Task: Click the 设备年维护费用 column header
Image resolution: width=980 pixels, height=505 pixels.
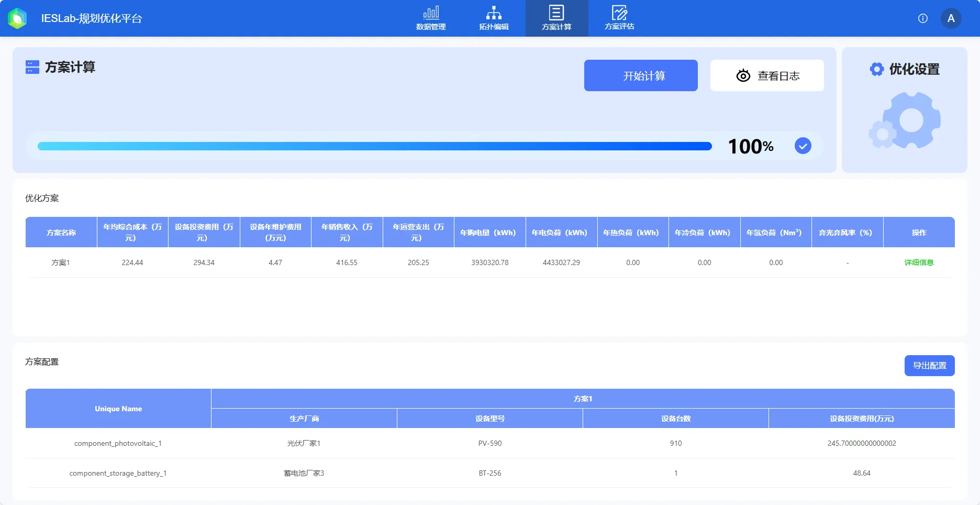Action: coord(275,232)
